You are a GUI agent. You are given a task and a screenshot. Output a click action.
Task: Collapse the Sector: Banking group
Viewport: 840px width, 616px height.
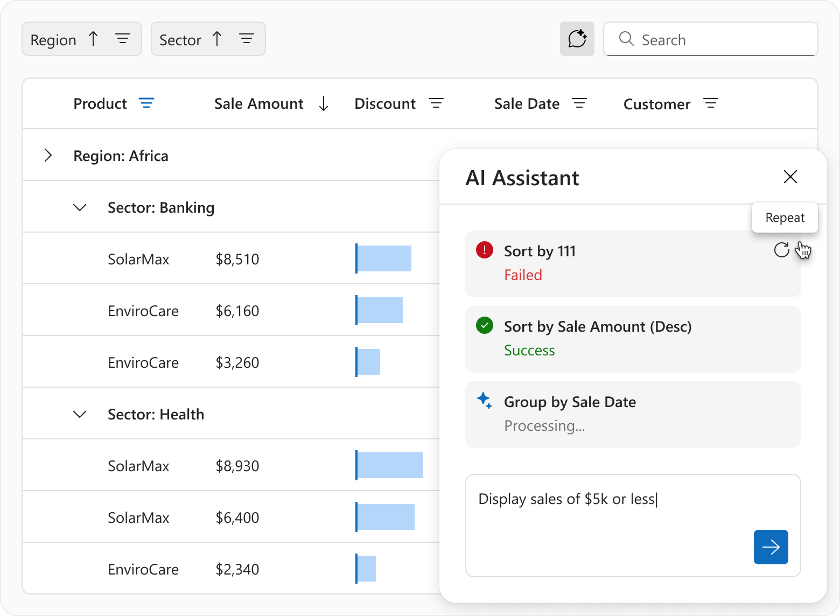80,207
